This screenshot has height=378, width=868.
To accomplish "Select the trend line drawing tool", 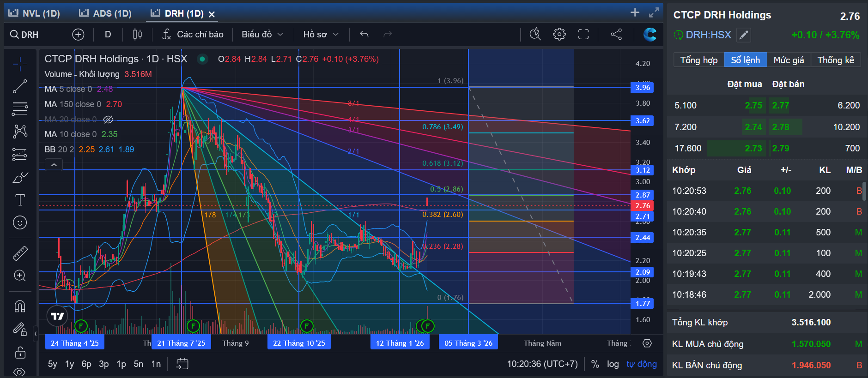I will (20, 86).
